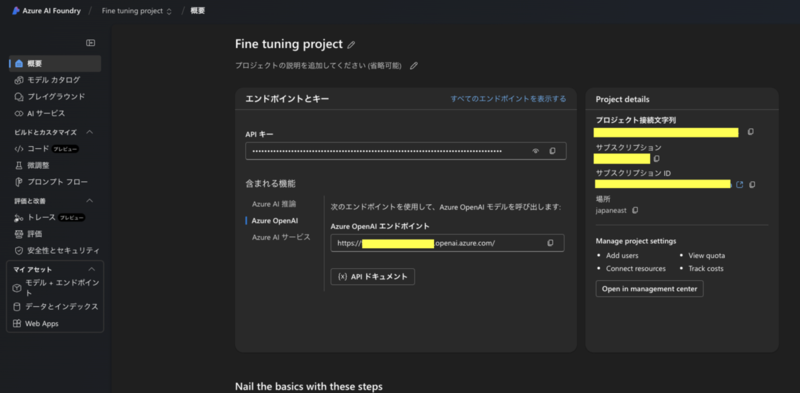
Task: Click the Connect resources link
Action: click(x=636, y=268)
